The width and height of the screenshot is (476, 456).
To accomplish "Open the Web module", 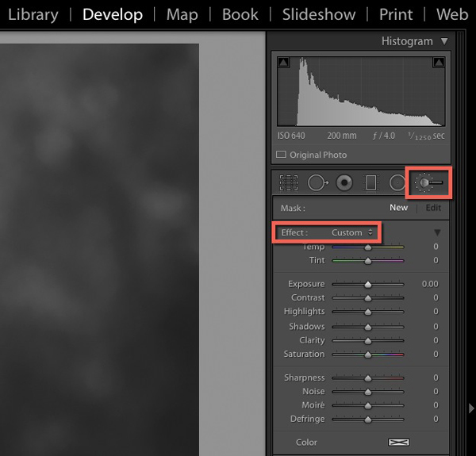I will (452, 14).
